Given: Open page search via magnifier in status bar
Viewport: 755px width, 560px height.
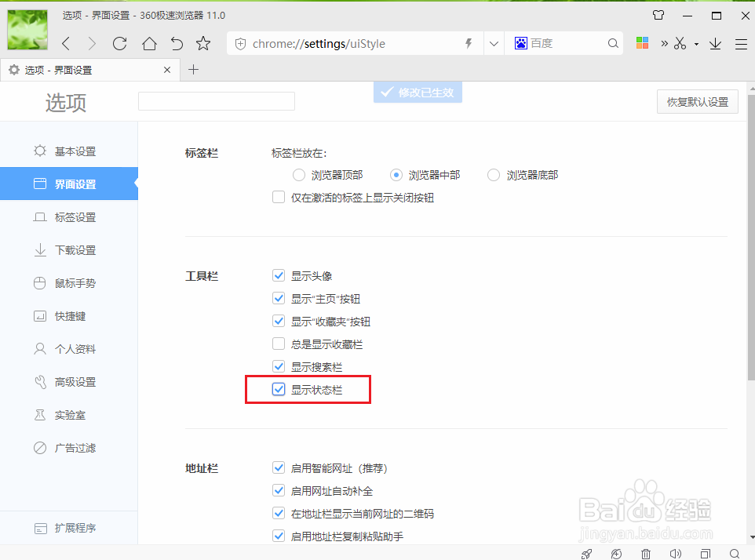Looking at the screenshot, I should (735, 553).
